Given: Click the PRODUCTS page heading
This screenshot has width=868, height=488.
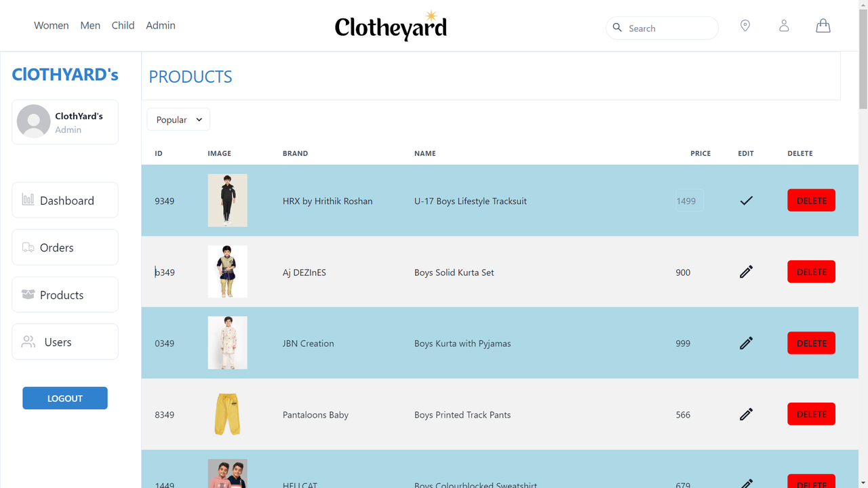Looking at the screenshot, I should pyautogui.click(x=191, y=77).
